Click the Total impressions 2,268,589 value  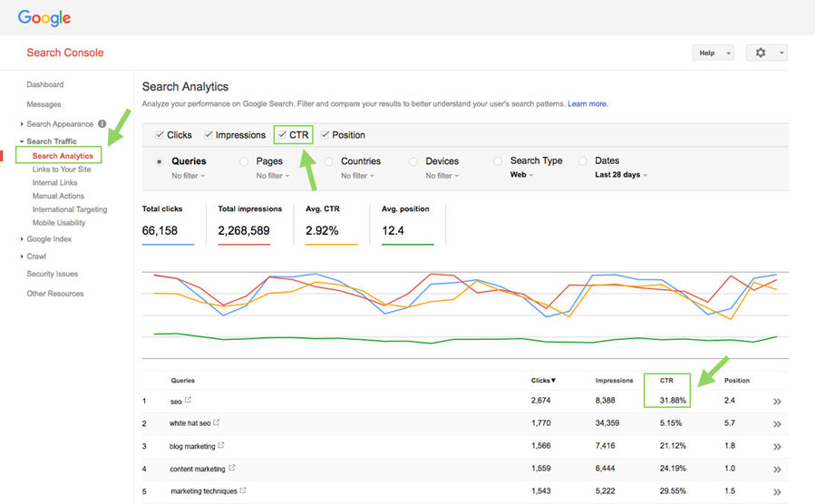point(244,230)
